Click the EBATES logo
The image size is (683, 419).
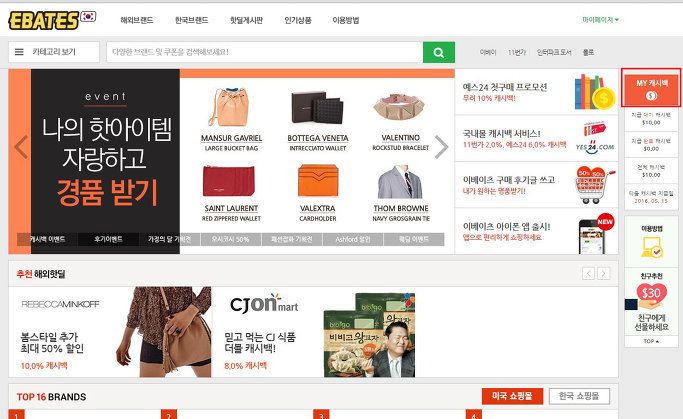click(43, 20)
